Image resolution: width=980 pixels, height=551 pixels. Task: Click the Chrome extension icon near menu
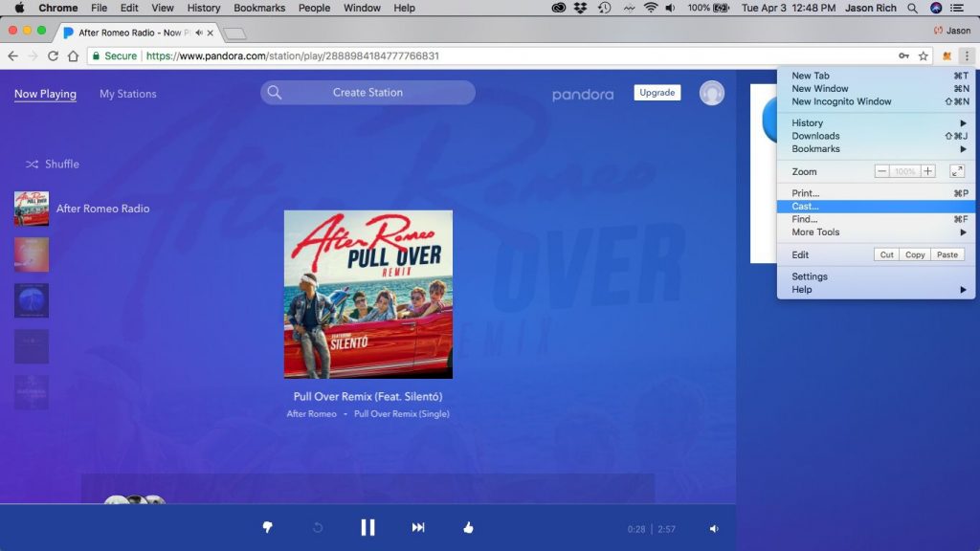947,55
